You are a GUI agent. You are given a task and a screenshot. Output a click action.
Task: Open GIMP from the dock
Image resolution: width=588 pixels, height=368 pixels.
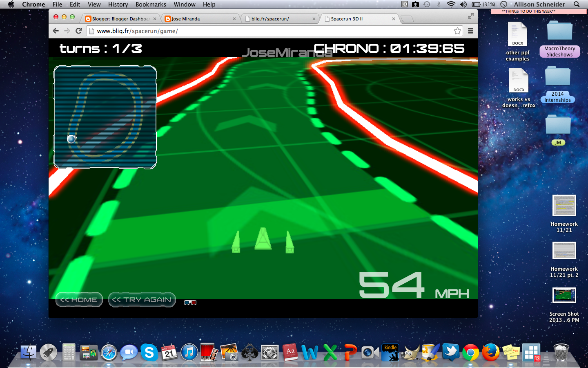pyautogui.click(x=410, y=352)
